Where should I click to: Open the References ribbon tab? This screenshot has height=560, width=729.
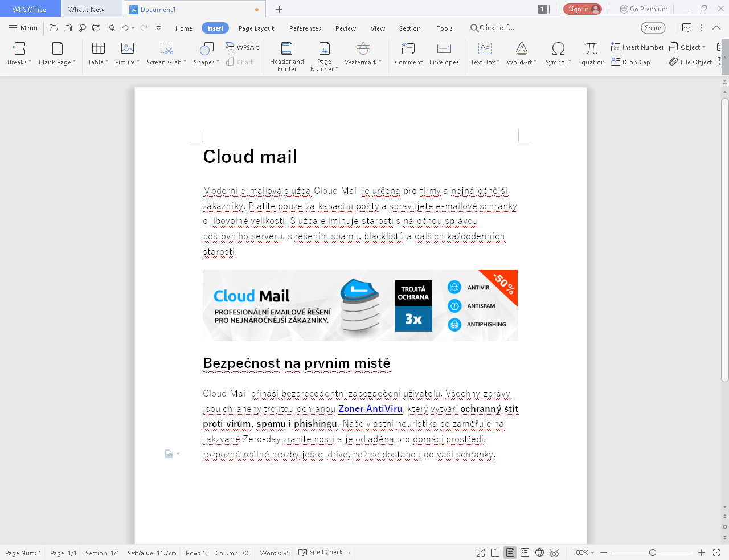pos(305,28)
